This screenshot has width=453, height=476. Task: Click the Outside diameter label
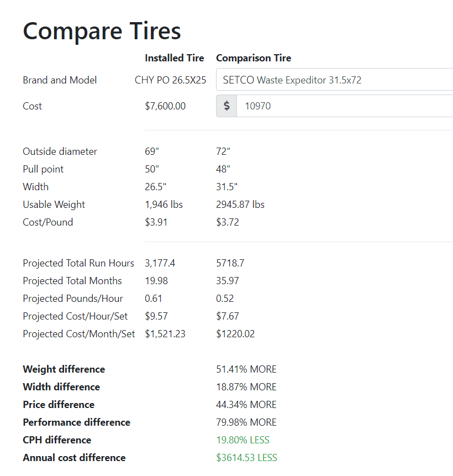coord(60,151)
